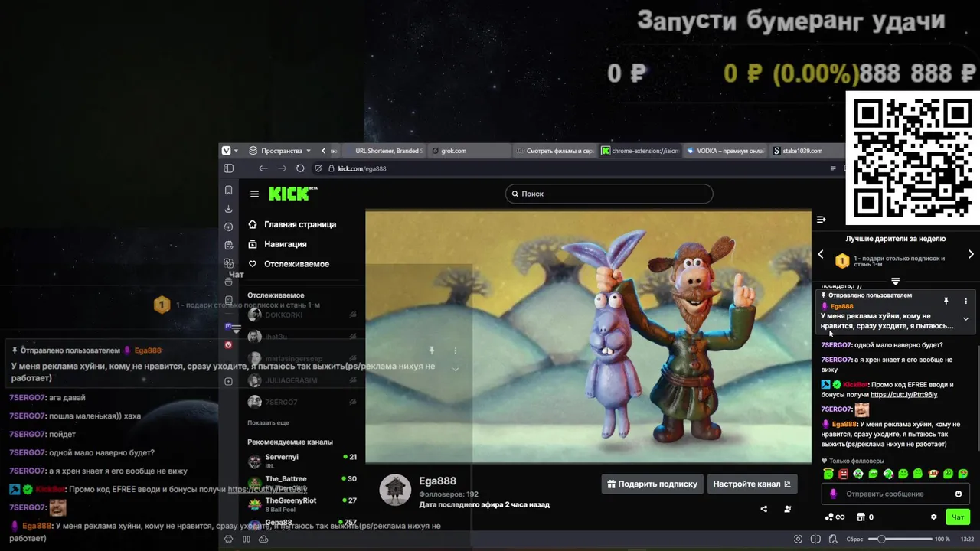Open the Пространства workspaces dropdown
This screenshot has width=980, height=551.
coord(279,151)
